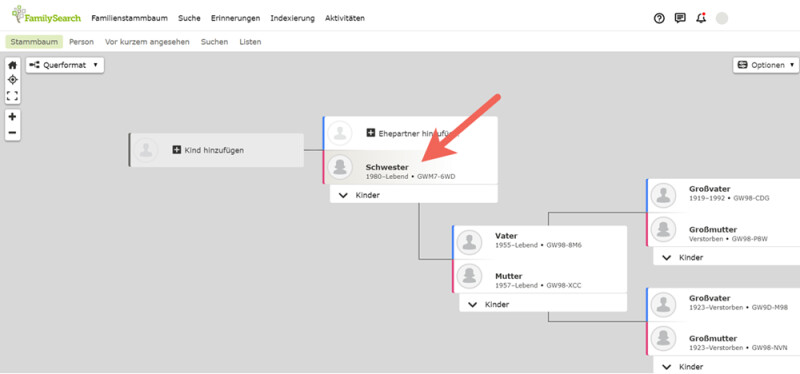Image resolution: width=800 pixels, height=374 pixels.
Task: Open the Suche menu in header
Action: click(x=189, y=18)
